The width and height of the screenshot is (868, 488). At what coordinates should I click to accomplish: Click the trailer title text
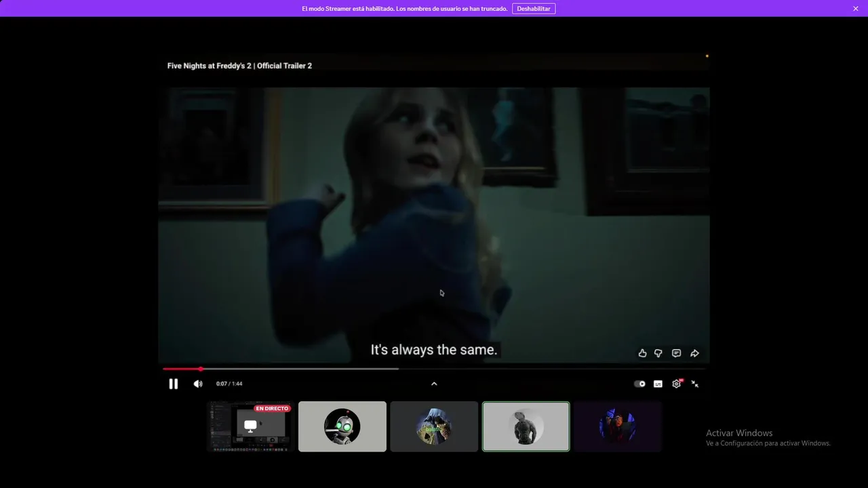(x=239, y=66)
